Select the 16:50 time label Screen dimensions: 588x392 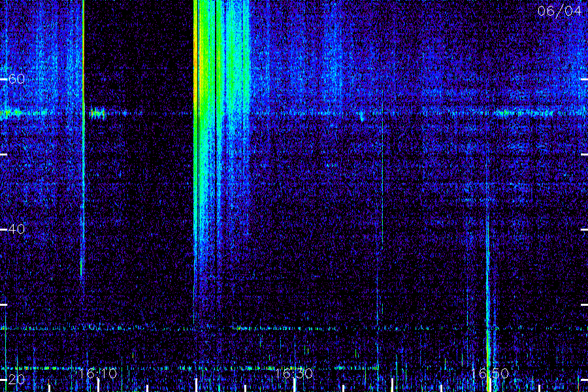[490, 373]
